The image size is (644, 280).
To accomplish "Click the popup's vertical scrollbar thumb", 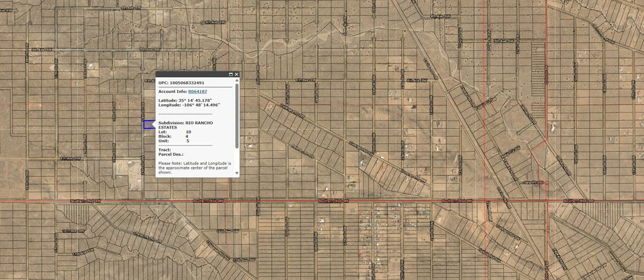I will click(x=236, y=116).
